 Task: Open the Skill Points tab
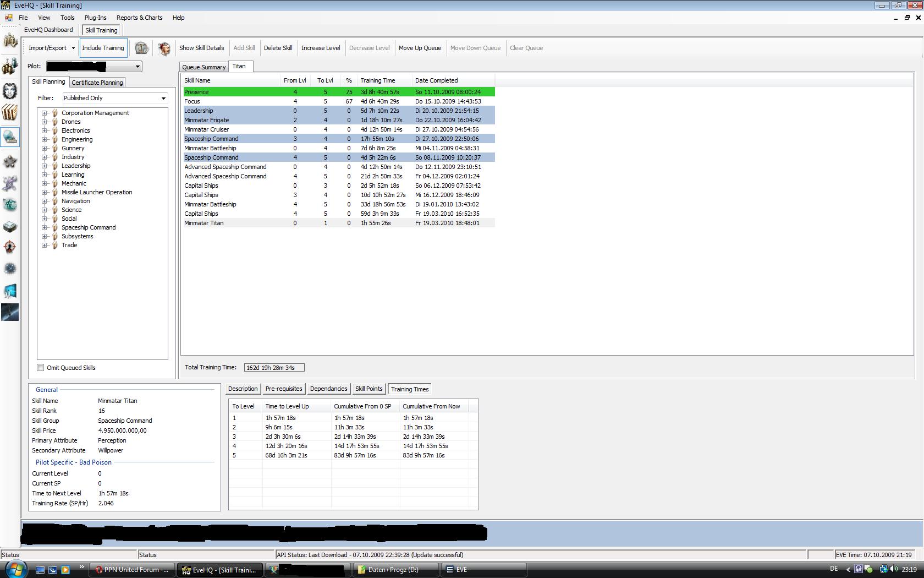(x=369, y=389)
